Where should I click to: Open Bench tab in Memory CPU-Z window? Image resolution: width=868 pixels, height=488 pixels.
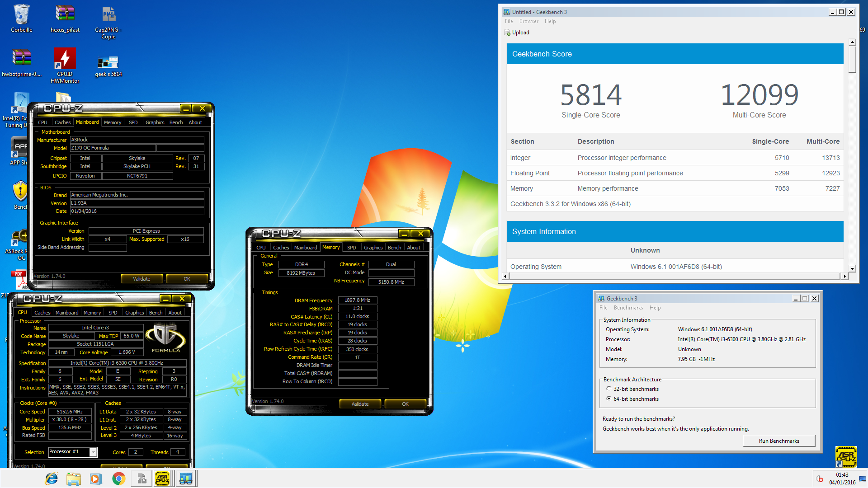394,248
